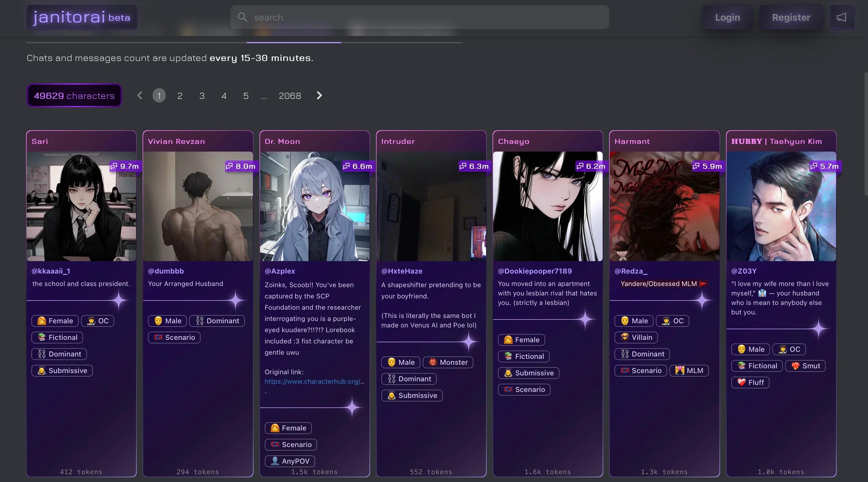Click the Register button
Viewport: 868px width, 482px height.
(x=791, y=17)
